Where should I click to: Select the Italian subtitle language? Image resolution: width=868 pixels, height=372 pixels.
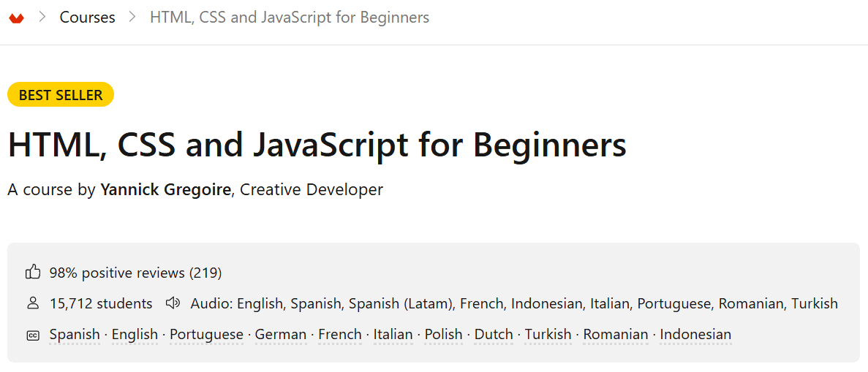(393, 334)
